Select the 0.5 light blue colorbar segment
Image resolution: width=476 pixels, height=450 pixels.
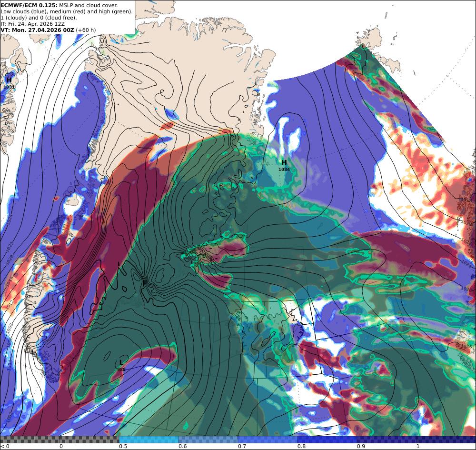pyautogui.click(x=149, y=440)
